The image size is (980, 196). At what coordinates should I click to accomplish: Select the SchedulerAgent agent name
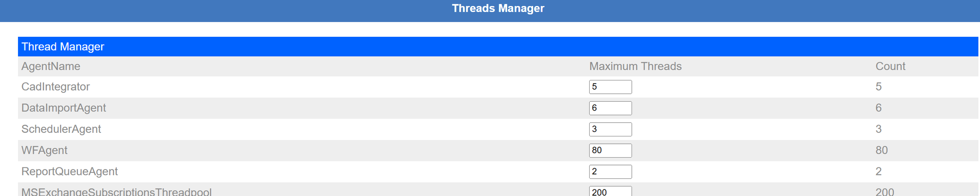(x=61, y=129)
